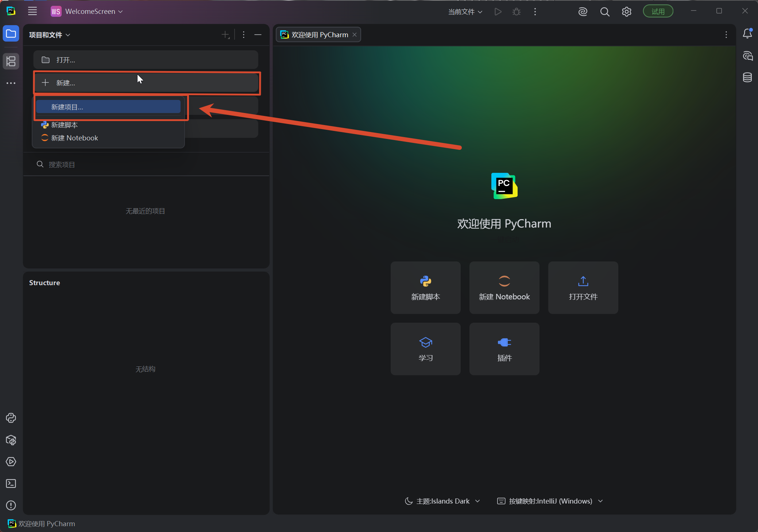Run the current file

pyautogui.click(x=498, y=12)
